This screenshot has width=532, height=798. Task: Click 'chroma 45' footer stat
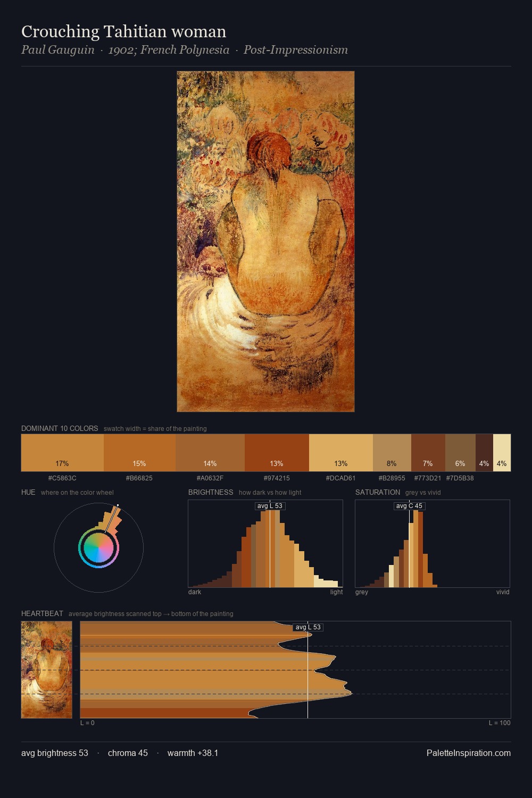[x=128, y=753]
